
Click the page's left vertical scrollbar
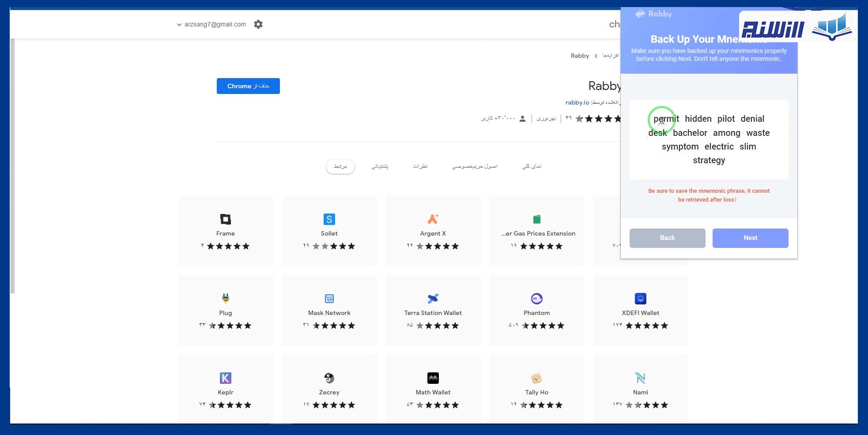click(12, 166)
